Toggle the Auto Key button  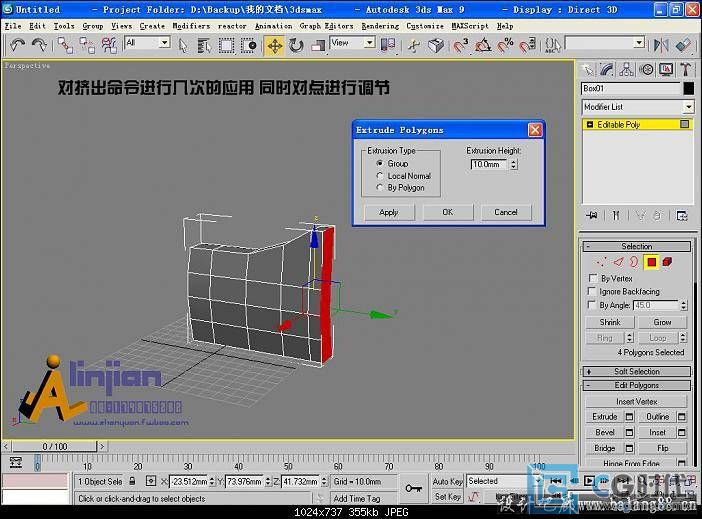[447, 481]
